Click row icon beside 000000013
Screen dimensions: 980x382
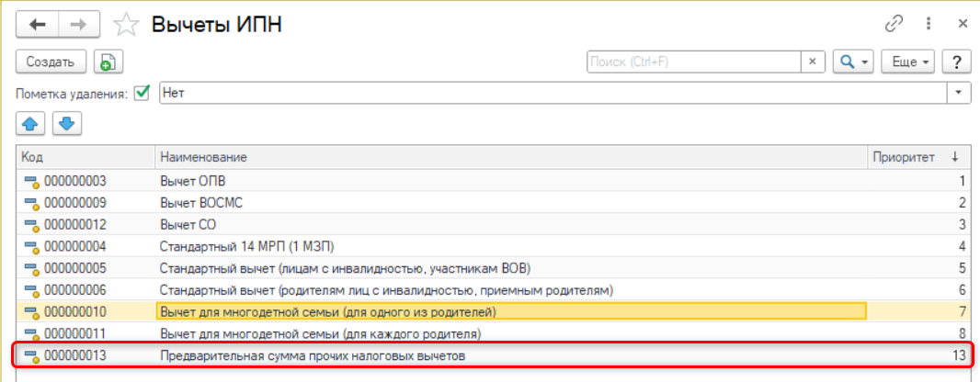tap(32, 356)
